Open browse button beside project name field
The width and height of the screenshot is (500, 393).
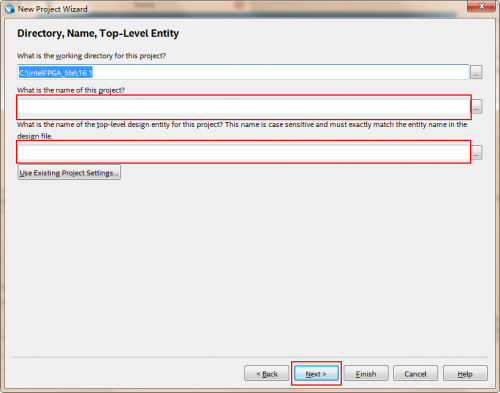(x=476, y=107)
